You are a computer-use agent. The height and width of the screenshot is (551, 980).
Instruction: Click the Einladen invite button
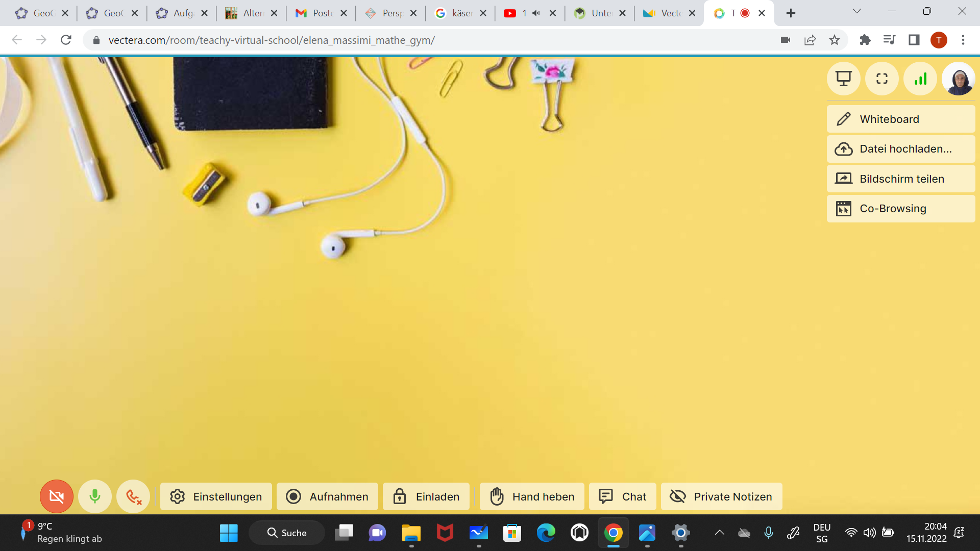click(x=426, y=496)
